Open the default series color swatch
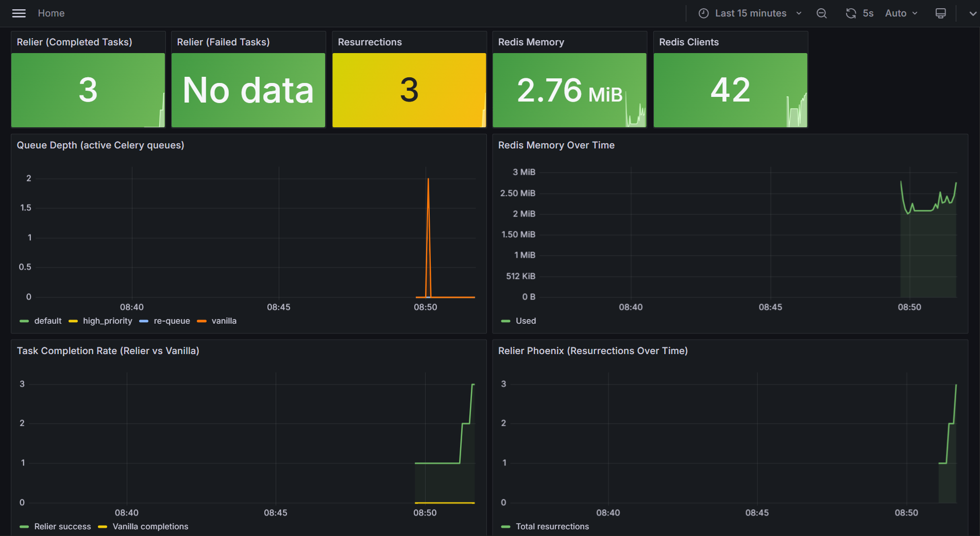Screen dimensions: 980x536 [24, 321]
